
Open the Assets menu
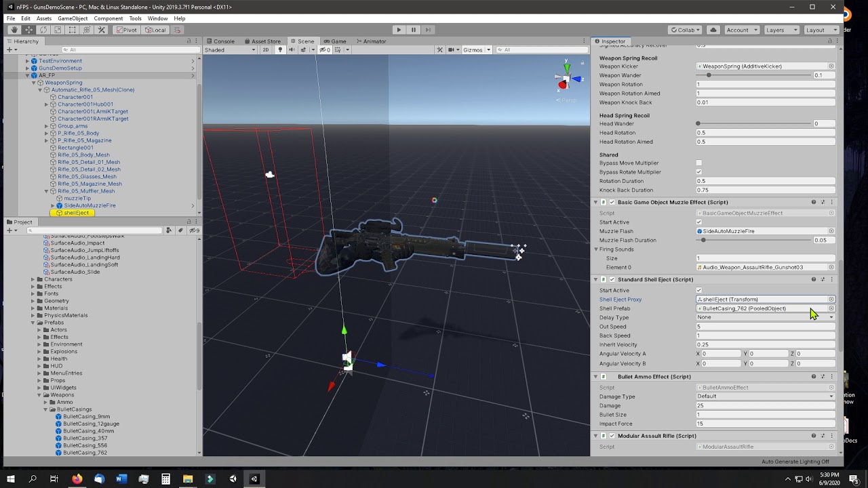tap(44, 18)
